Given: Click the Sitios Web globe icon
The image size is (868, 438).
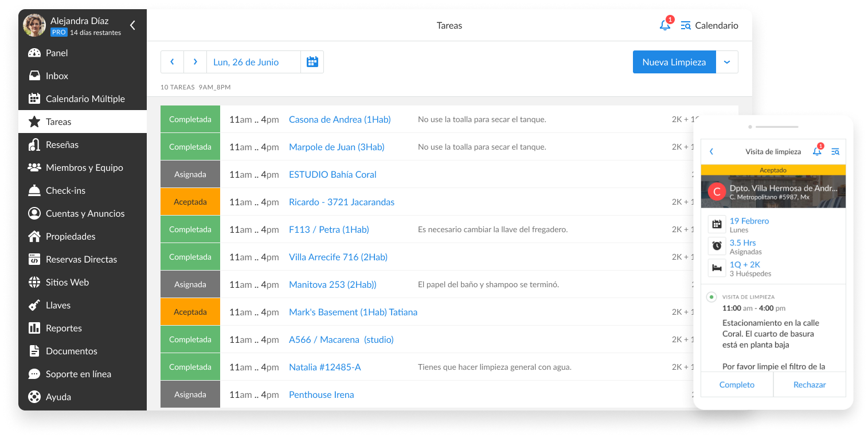Looking at the screenshot, I should (x=34, y=282).
